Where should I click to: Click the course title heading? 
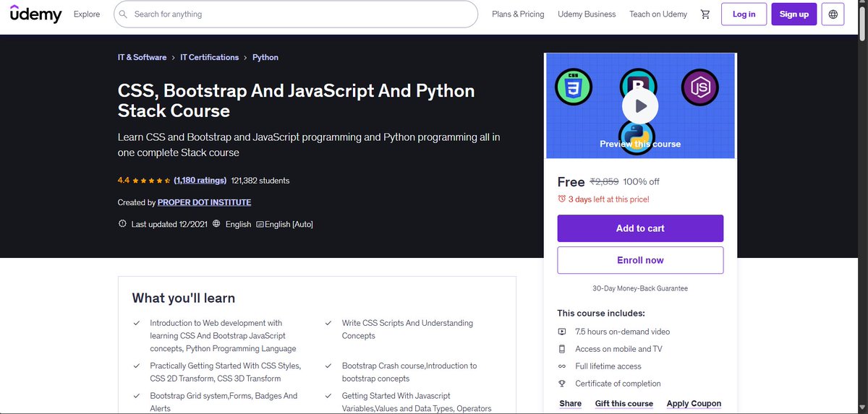(297, 100)
